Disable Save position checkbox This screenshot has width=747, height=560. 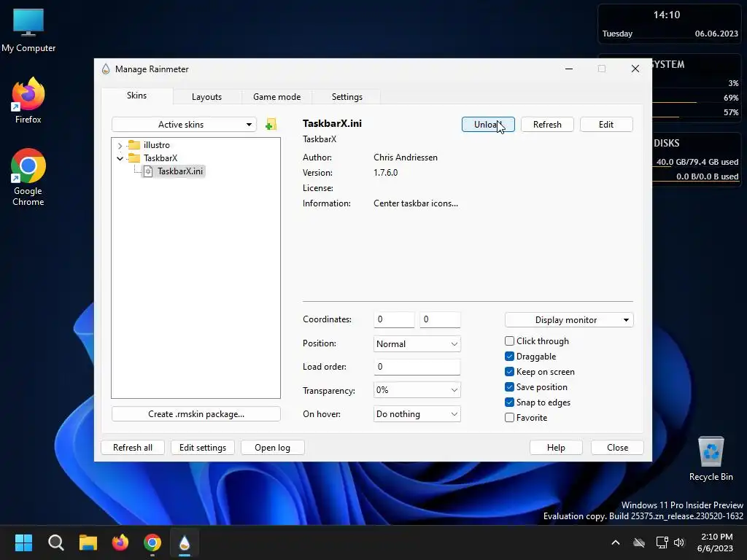pyautogui.click(x=509, y=386)
